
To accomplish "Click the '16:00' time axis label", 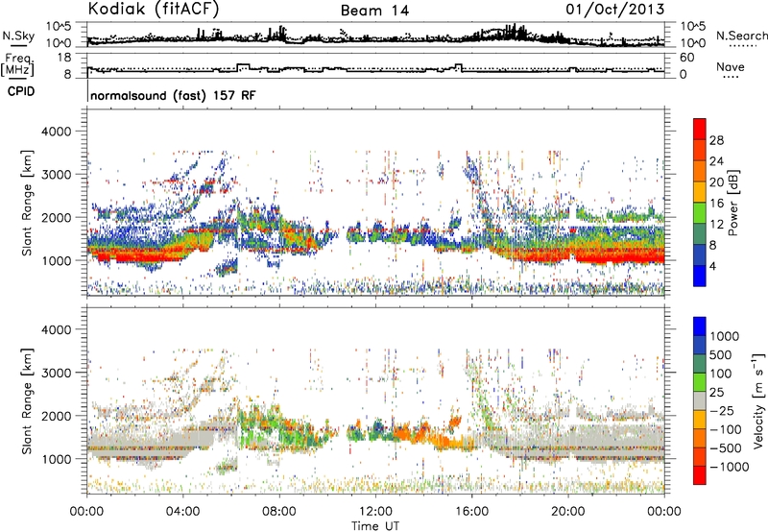I will [x=471, y=512].
